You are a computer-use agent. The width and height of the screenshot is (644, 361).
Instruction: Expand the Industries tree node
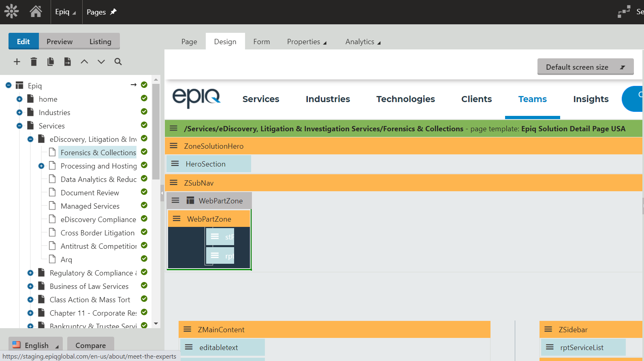click(19, 113)
